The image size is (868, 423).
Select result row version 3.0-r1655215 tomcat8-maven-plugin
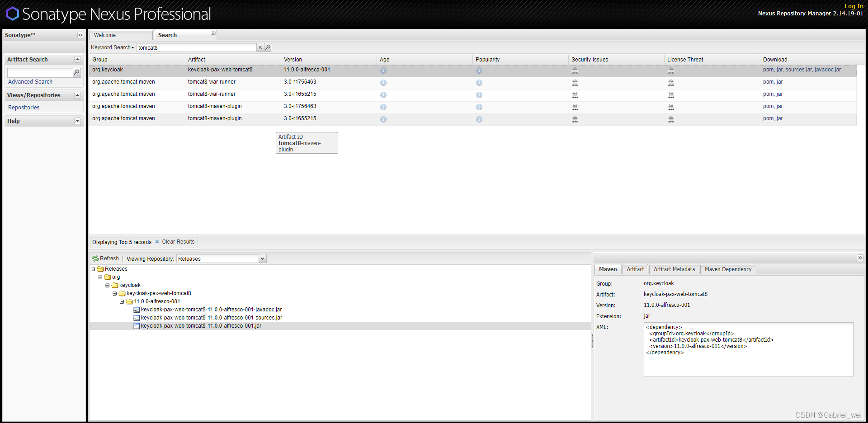[x=472, y=119]
